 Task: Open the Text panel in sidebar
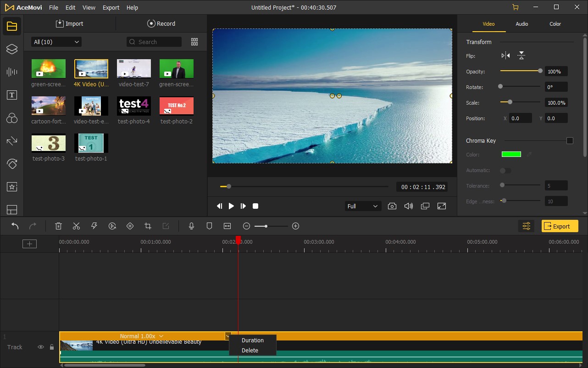(x=12, y=95)
